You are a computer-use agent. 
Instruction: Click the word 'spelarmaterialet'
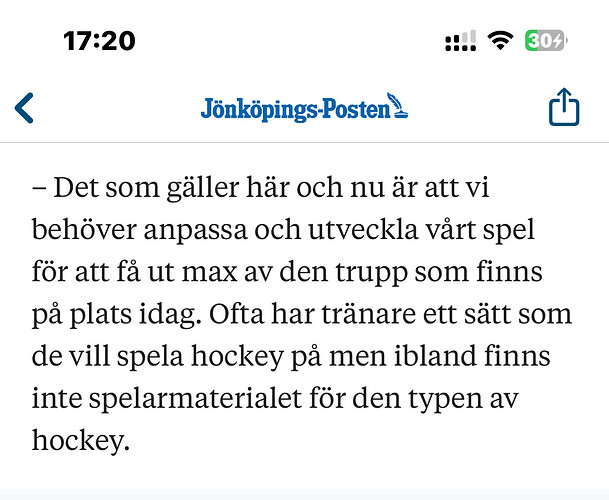point(195,399)
